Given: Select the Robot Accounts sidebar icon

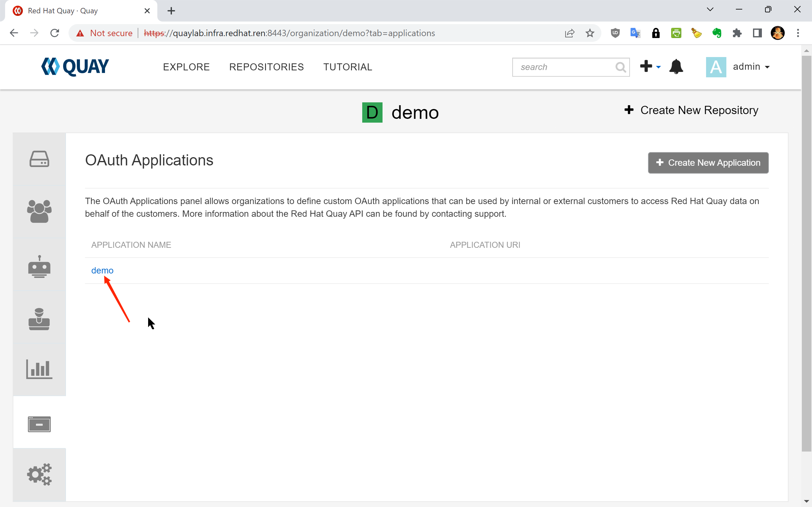Looking at the screenshot, I should pos(39,266).
